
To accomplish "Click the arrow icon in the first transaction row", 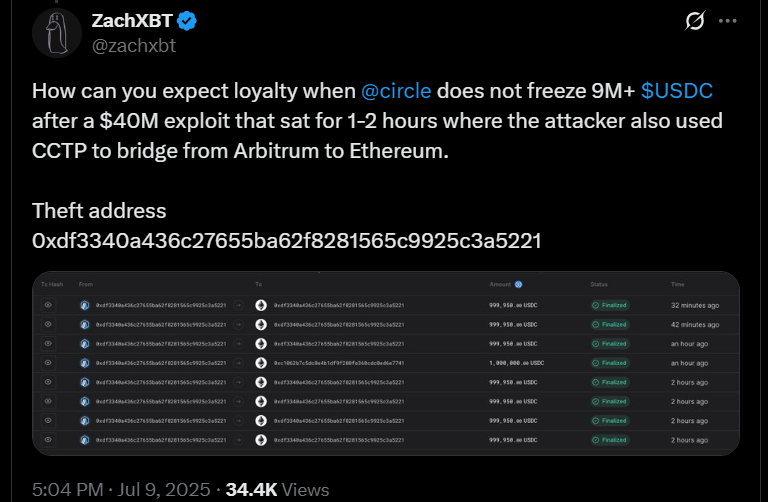I will click(239, 305).
